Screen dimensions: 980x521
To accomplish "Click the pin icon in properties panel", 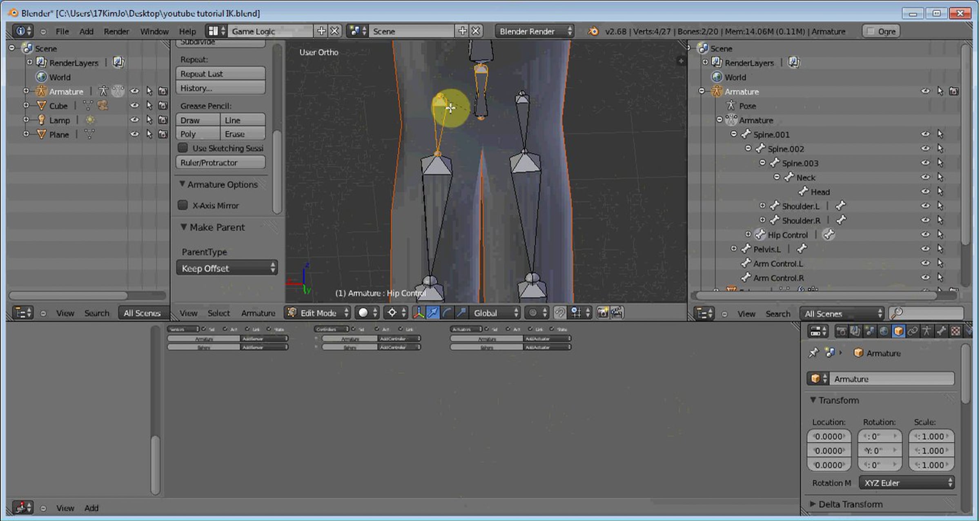I will 813,353.
